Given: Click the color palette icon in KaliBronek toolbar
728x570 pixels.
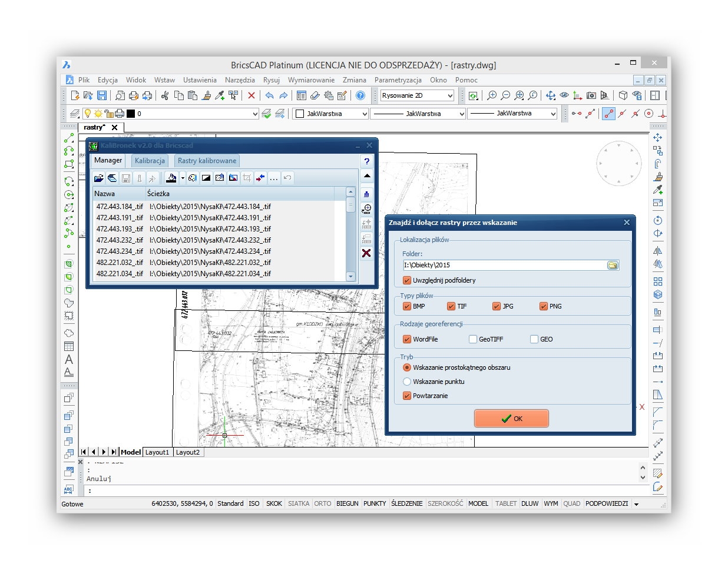Looking at the screenshot, I should (x=193, y=178).
